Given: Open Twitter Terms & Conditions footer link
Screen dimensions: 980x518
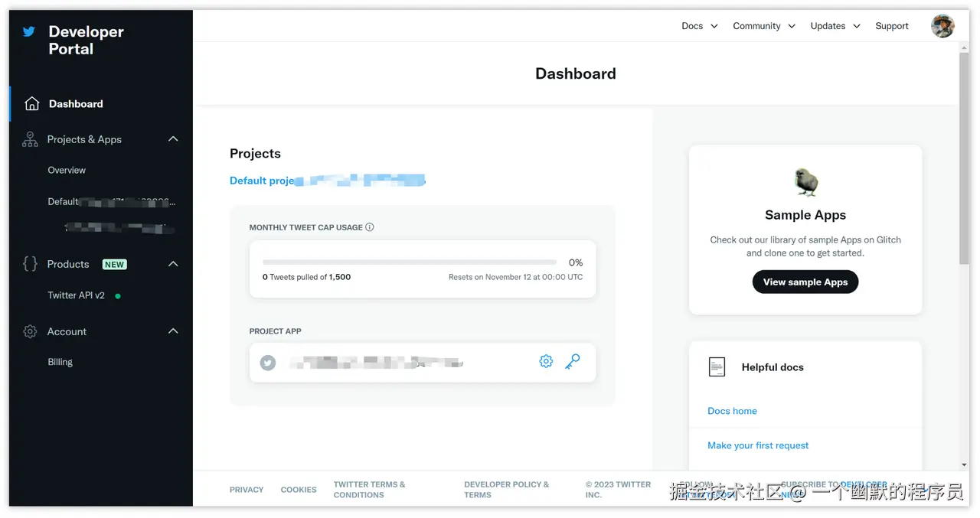Looking at the screenshot, I should point(369,490).
